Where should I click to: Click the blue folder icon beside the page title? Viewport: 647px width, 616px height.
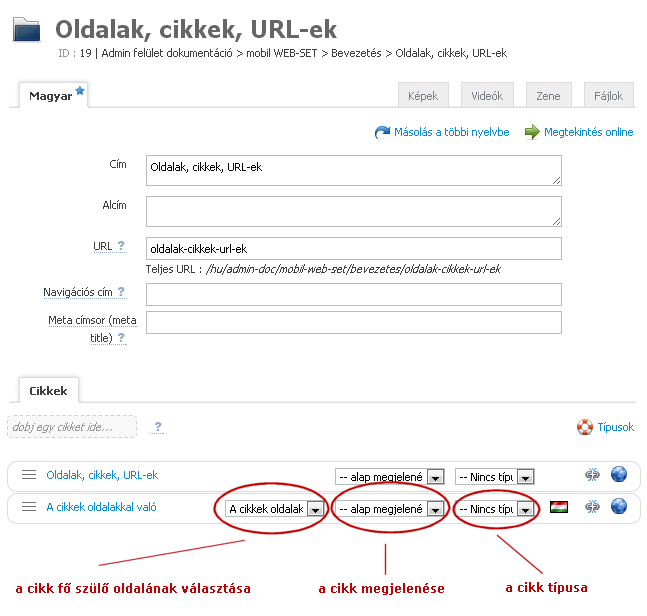pyautogui.click(x=27, y=30)
